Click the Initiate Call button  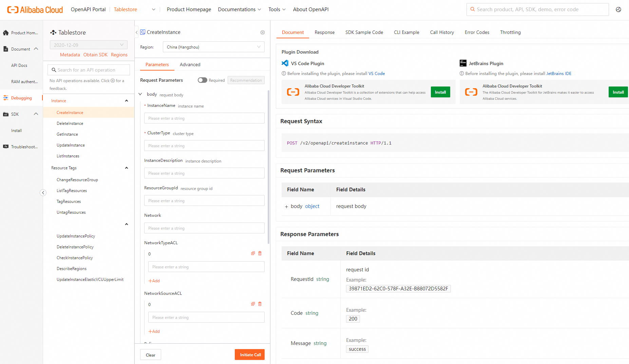[x=250, y=355]
